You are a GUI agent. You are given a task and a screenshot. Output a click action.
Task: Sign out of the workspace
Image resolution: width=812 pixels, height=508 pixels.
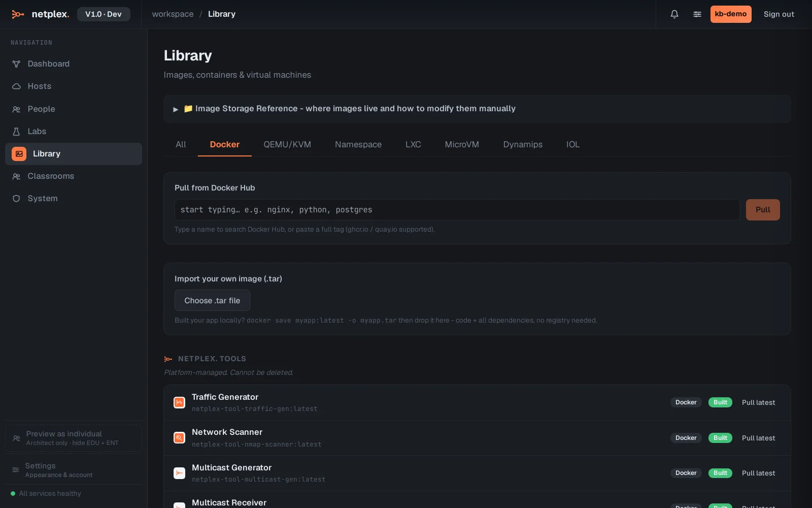[779, 14]
